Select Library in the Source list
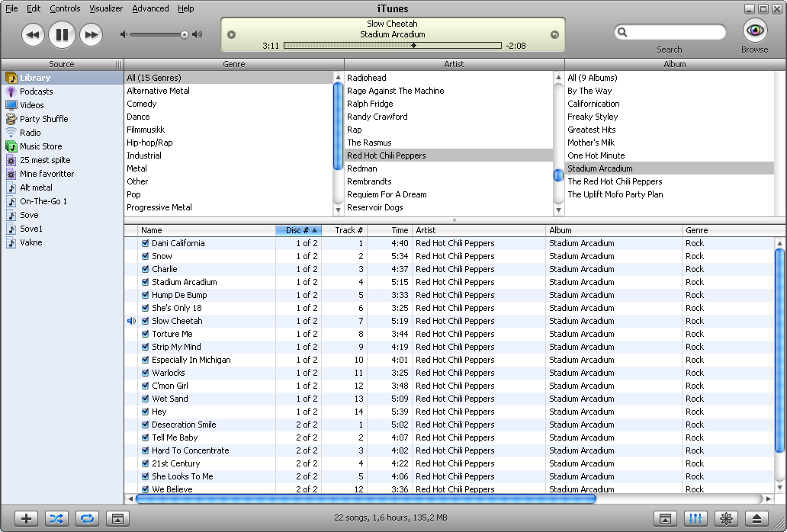 coord(63,78)
